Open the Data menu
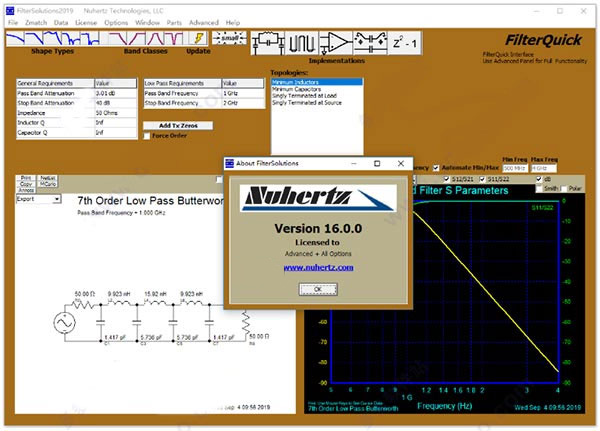600x431 pixels. [61, 23]
